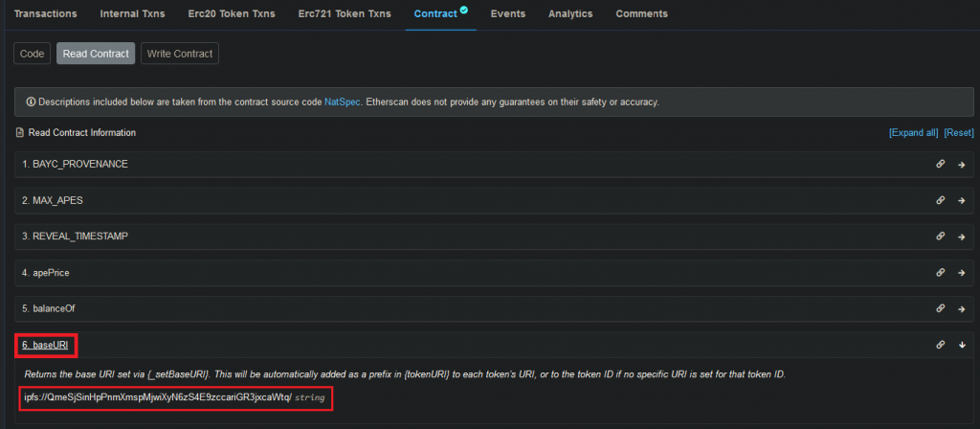Open the Transactions tab
Image resolution: width=980 pixels, height=429 pixels.
[46, 13]
